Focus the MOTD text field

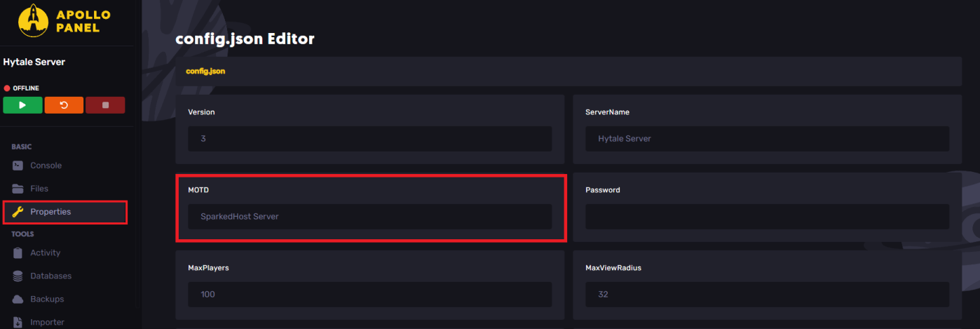[x=369, y=217]
